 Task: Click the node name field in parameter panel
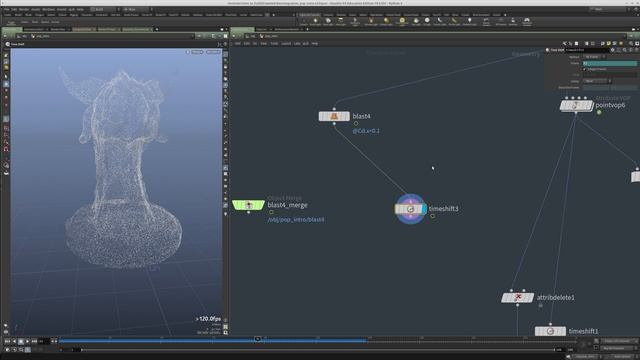coord(587,50)
